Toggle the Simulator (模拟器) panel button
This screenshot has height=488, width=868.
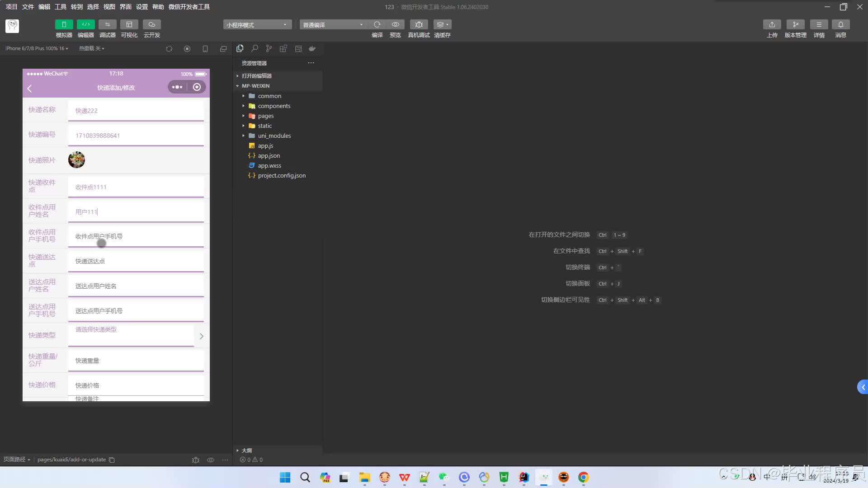pos(64,24)
